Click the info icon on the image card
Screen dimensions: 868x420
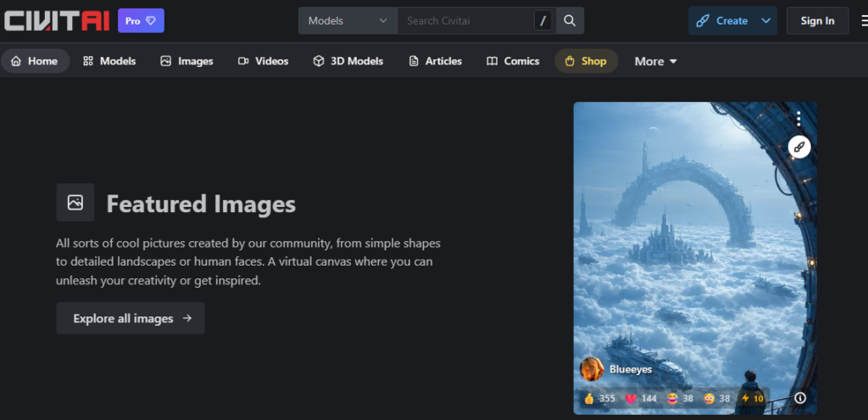coord(800,398)
